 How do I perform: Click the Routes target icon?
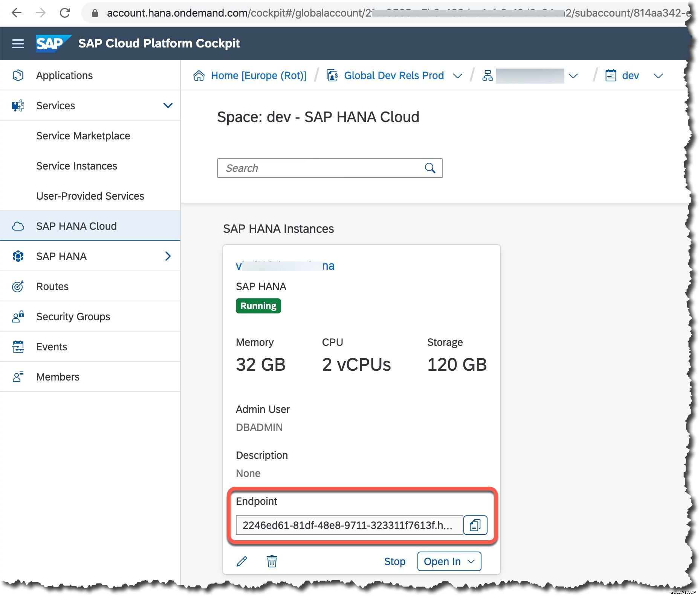18,286
